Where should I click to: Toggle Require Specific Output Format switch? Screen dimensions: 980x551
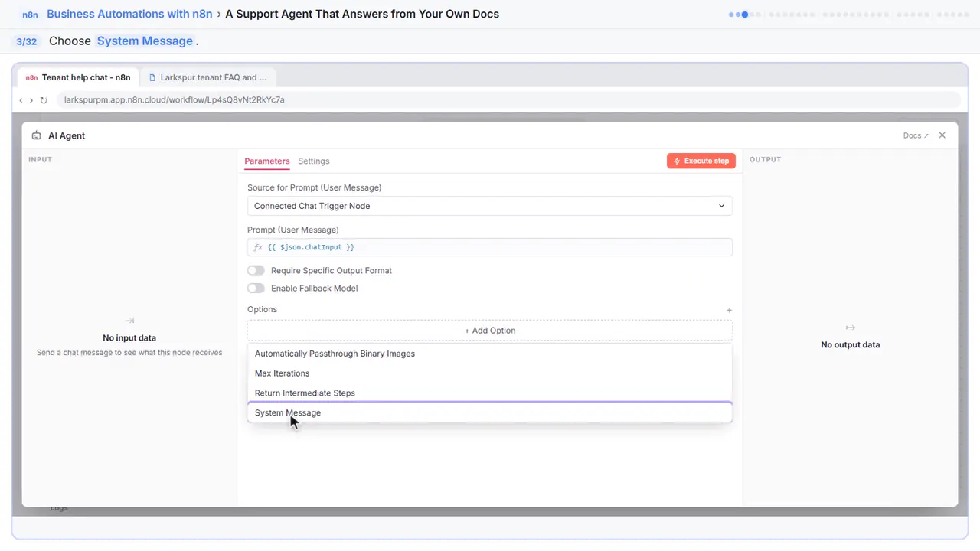[x=256, y=271]
